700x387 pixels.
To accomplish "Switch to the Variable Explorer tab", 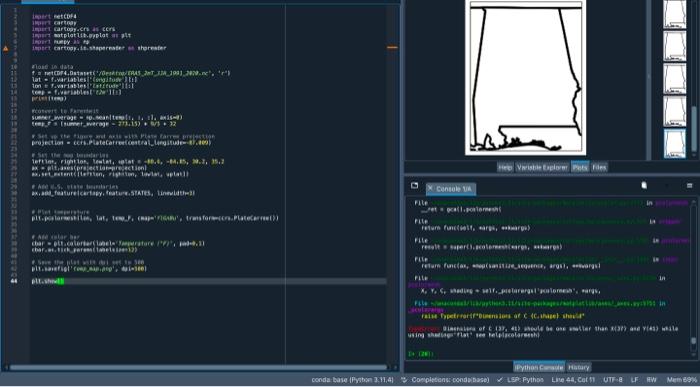I will [542, 167].
